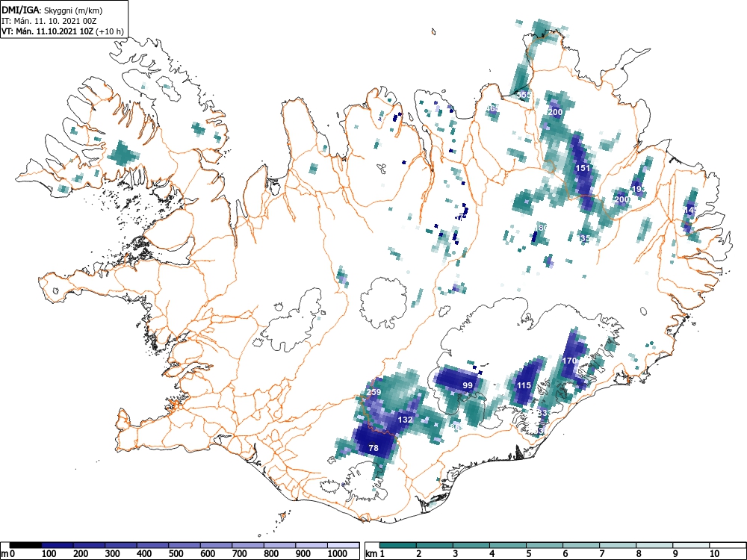747x560 pixels.
Task: Click the visibility value 555 on the map
Action: tap(524, 95)
